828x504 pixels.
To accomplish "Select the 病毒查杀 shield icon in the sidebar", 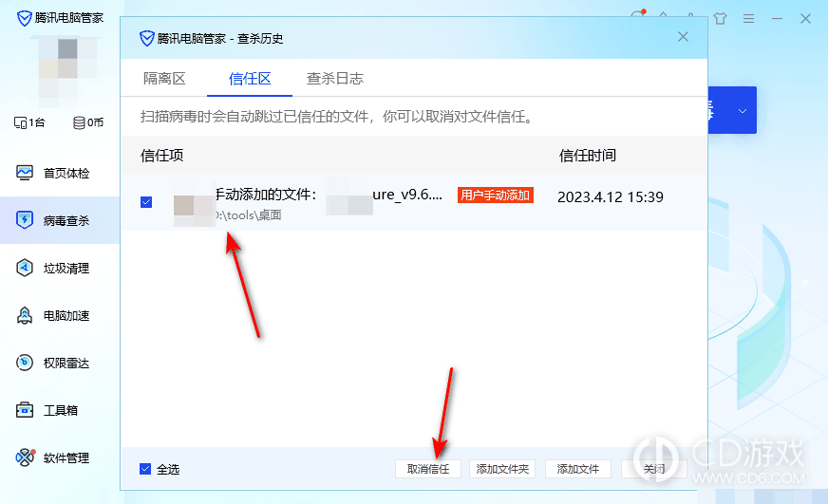I will (x=25, y=220).
